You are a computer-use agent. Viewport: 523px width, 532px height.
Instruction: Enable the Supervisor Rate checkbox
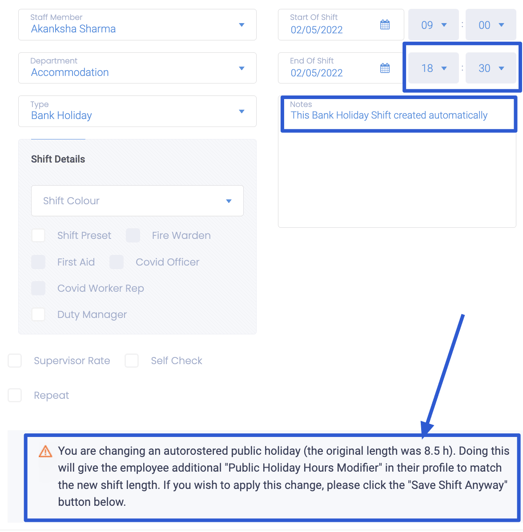point(15,360)
